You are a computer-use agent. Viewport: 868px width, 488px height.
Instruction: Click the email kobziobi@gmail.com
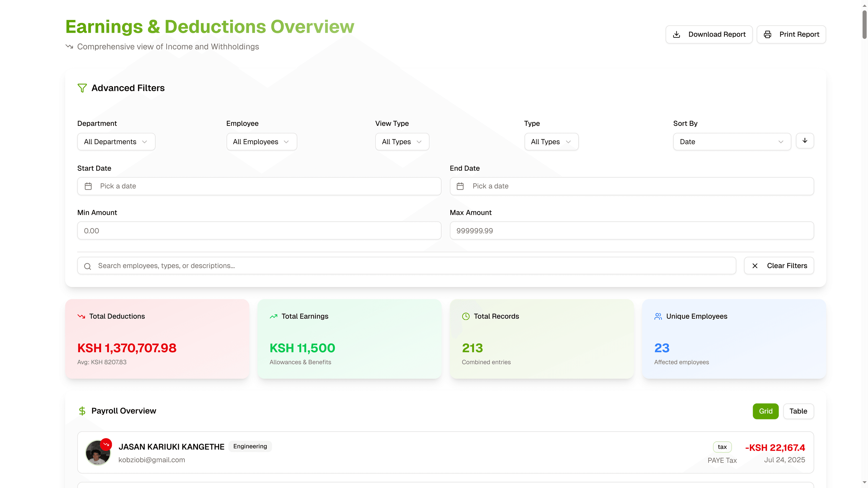click(x=152, y=460)
